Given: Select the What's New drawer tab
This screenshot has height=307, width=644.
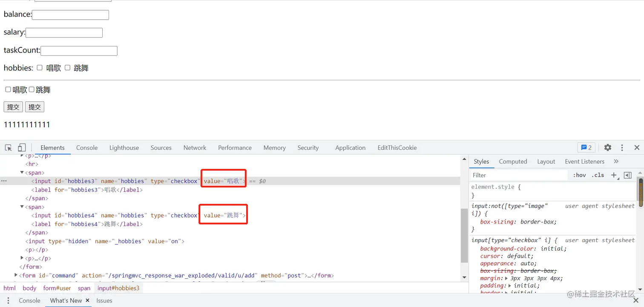Looking at the screenshot, I should pyautogui.click(x=66, y=301).
